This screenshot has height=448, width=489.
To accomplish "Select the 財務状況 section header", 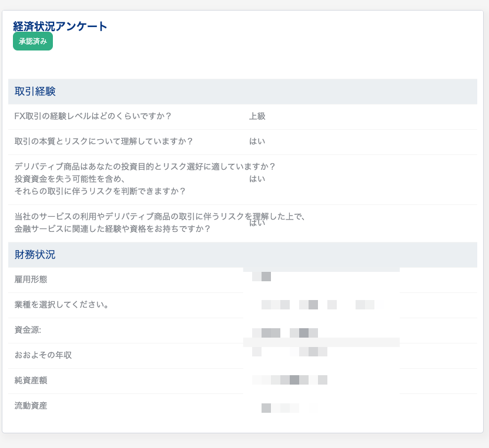I will coord(243,255).
